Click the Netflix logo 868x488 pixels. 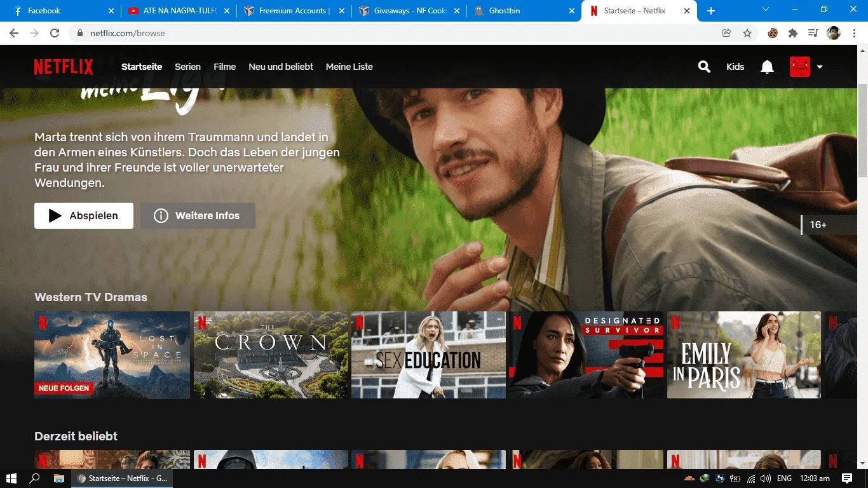pyautogui.click(x=64, y=67)
